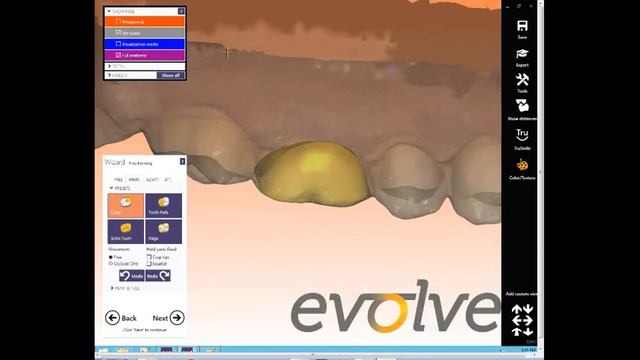Enable the Equator hold checkbox

click(x=149, y=264)
